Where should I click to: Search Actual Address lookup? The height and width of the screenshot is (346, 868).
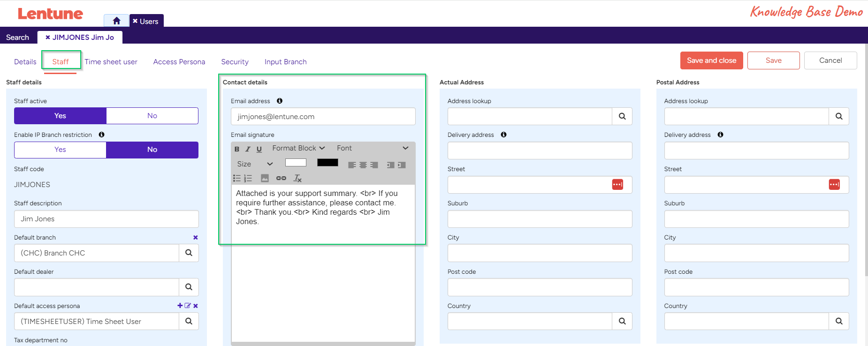[x=622, y=116]
